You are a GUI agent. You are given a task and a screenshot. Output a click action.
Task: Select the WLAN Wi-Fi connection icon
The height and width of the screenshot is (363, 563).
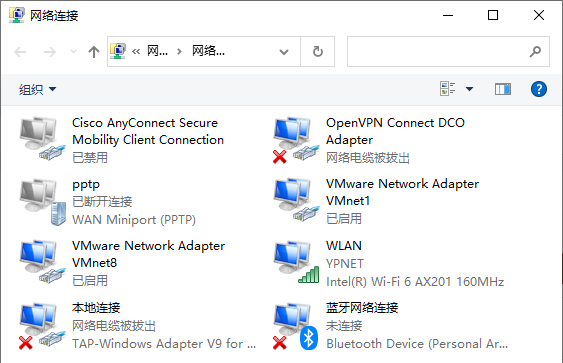point(296,262)
